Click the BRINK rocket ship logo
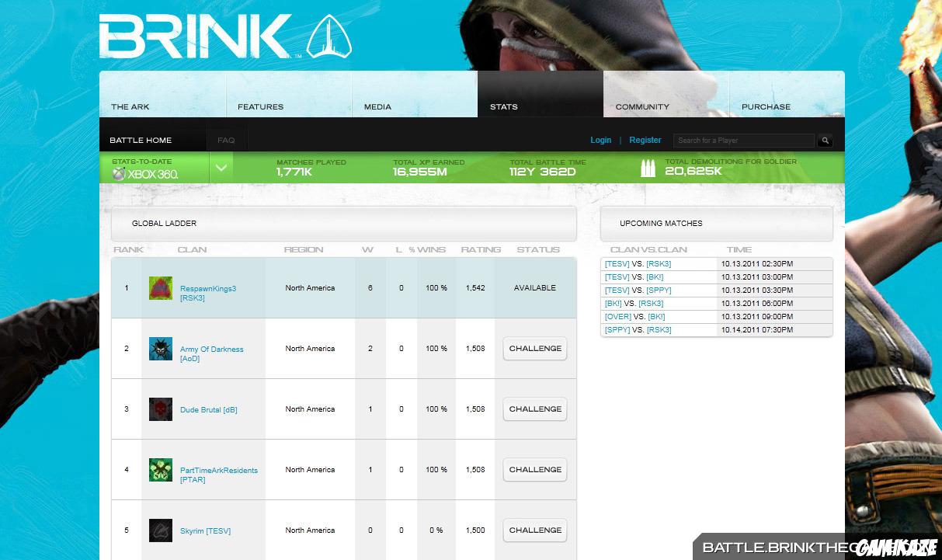Screen dimensions: 942x560 [329, 36]
